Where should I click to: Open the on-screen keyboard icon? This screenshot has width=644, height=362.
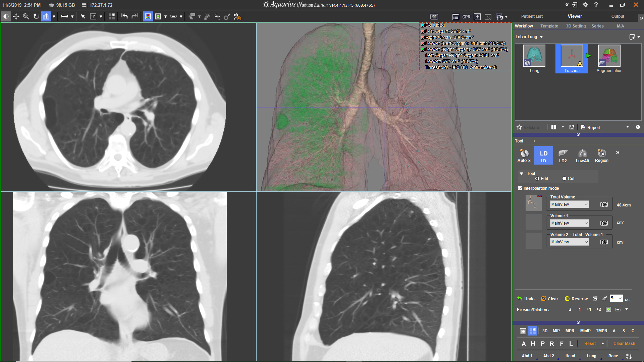(434, 17)
